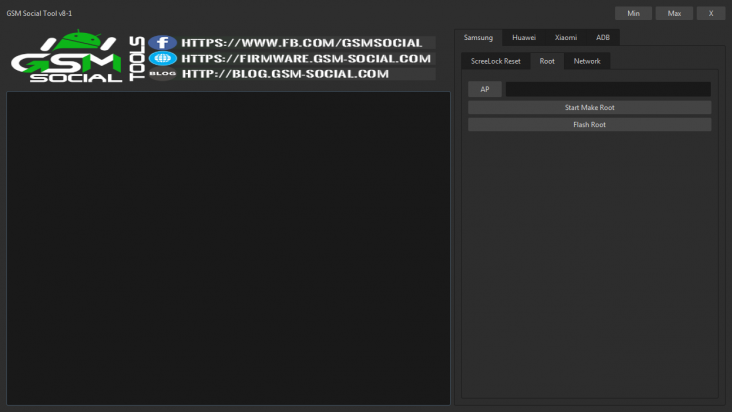Click the GSM Social Tool v8-1 title
Image resolution: width=732 pixels, height=412 pixels.
coord(39,13)
